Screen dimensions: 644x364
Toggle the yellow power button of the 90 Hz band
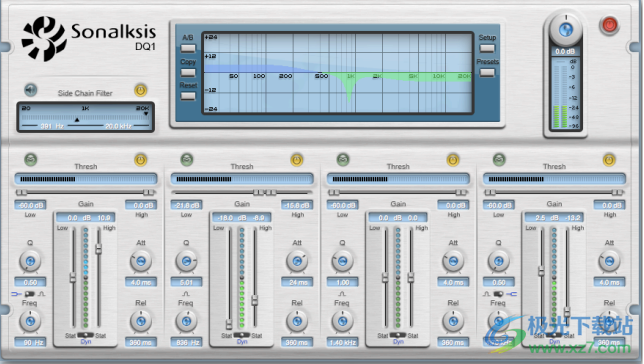point(140,160)
